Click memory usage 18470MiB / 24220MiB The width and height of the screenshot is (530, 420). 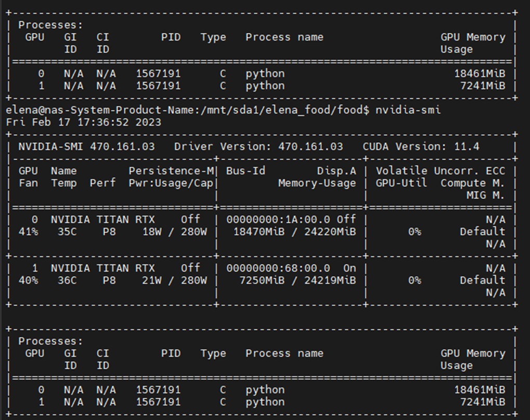(295, 232)
